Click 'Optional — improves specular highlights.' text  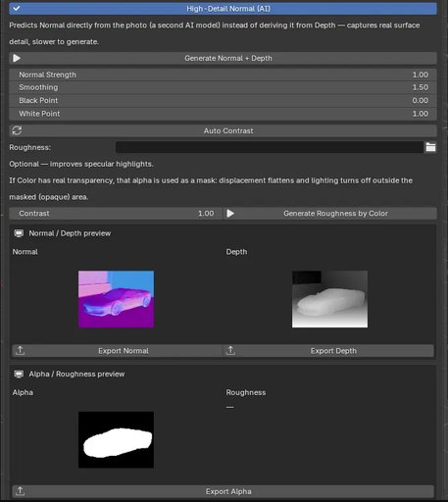[81, 164]
